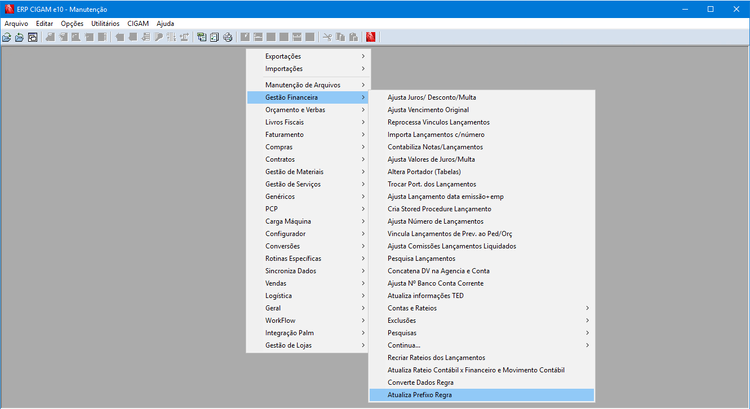This screenshot has height=409, width=750.
Task: Select Carga Máquina menu entry
Action: 308,221
